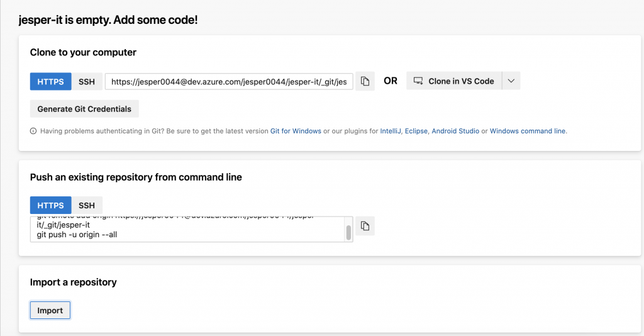This screenshot has height=336, width=644.
Task: Copy push commands to clipboard
Action: pyautogui.click(x=365, y=226)
